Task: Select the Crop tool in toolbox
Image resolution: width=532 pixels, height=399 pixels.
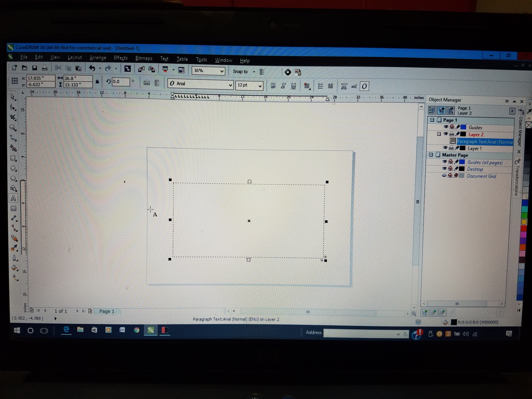Action: click(13, 118)
